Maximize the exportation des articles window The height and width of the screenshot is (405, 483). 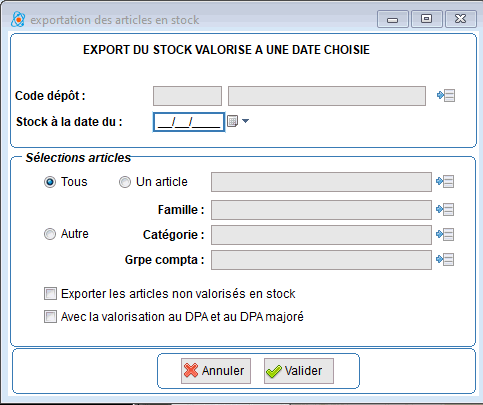[427, 19]
